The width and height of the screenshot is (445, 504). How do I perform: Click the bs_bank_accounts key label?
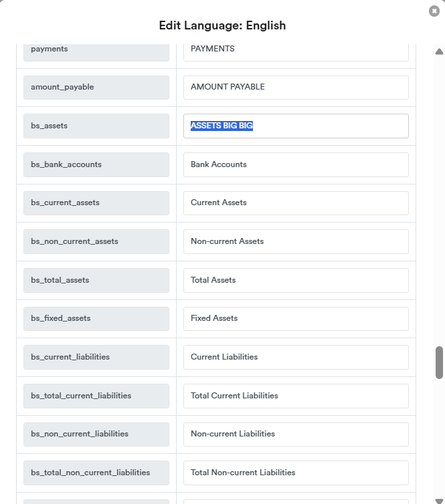(x=96, y=164)
